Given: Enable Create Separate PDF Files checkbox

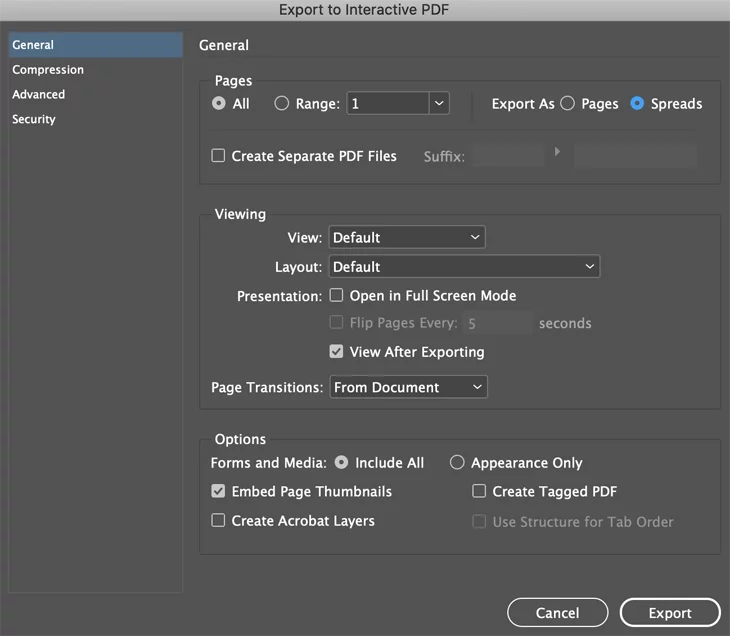Looking at the screenshot, I should tap(218, 156).
